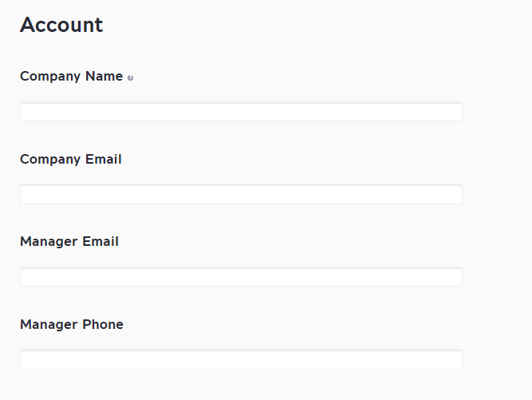The image size is (532, 400).
Task: Click inside the Company Email input box
Action: (241, 194)
